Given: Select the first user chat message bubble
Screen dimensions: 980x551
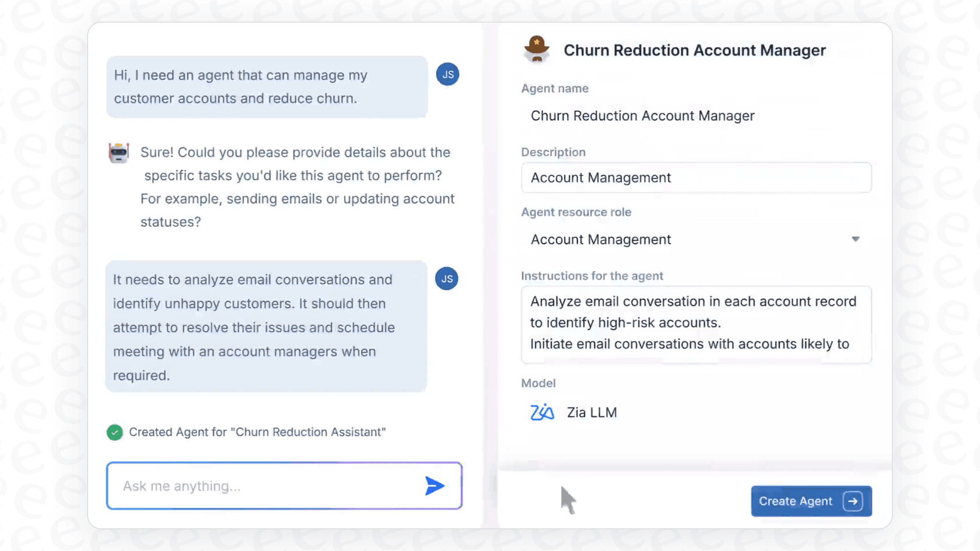Looking at the screenshot, I should [266, 87].
